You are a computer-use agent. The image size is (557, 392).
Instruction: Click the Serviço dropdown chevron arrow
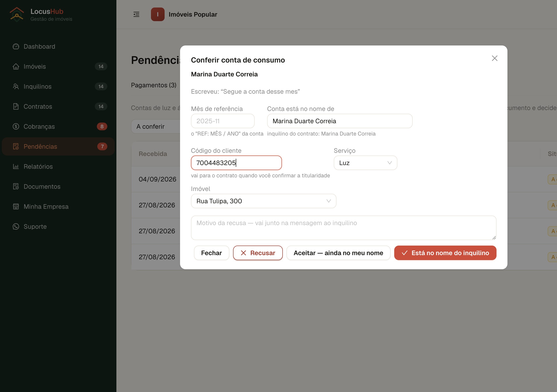coord(390,163)
